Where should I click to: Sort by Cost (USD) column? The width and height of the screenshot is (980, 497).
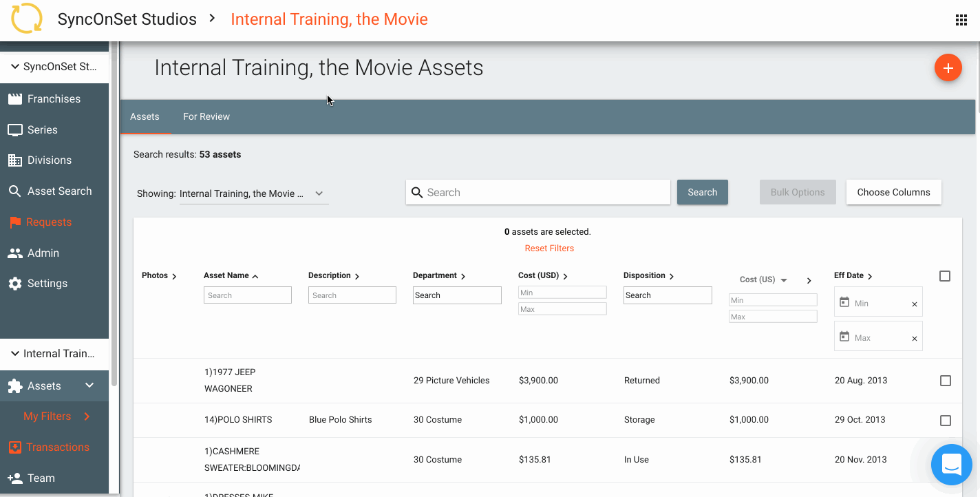[x=543, y=275]
